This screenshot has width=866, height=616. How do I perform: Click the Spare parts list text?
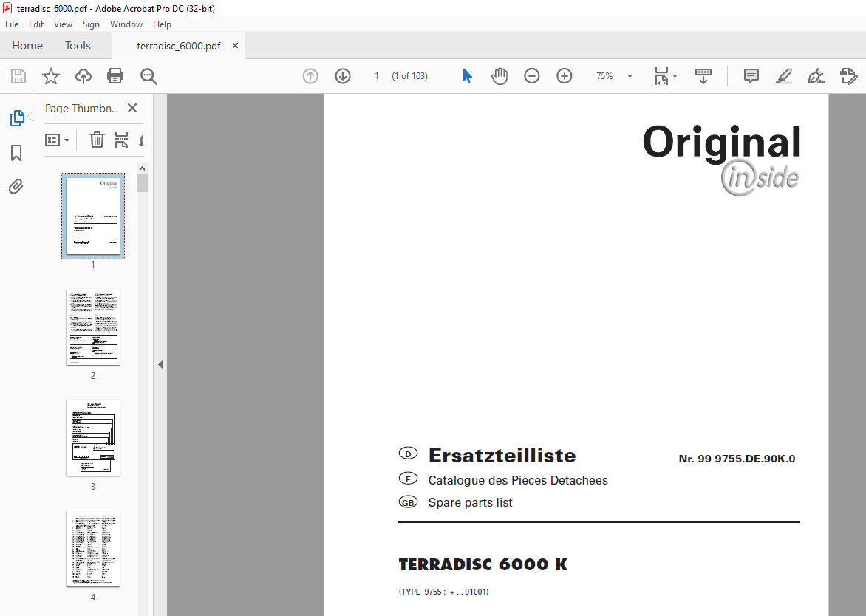(x=470, y=502)
